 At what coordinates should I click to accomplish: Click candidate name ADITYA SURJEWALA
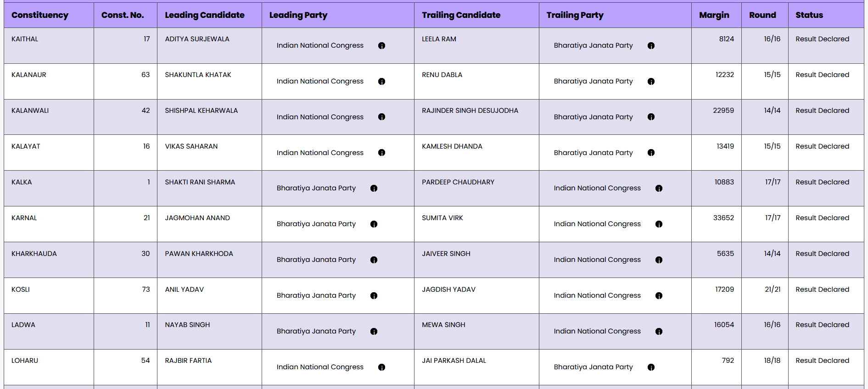(197, 39)
